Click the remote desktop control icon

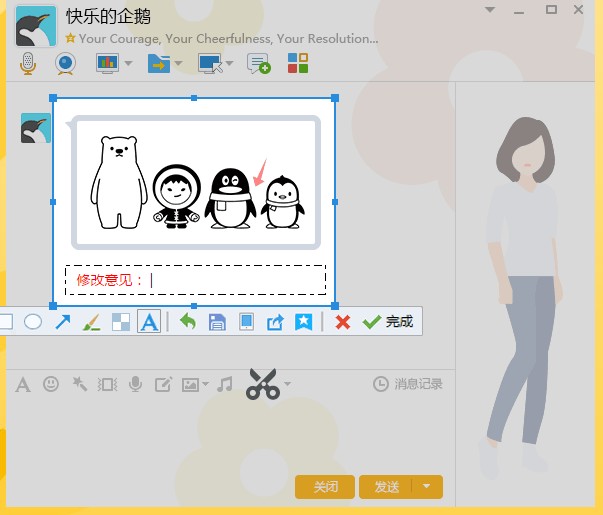point(210,63)
